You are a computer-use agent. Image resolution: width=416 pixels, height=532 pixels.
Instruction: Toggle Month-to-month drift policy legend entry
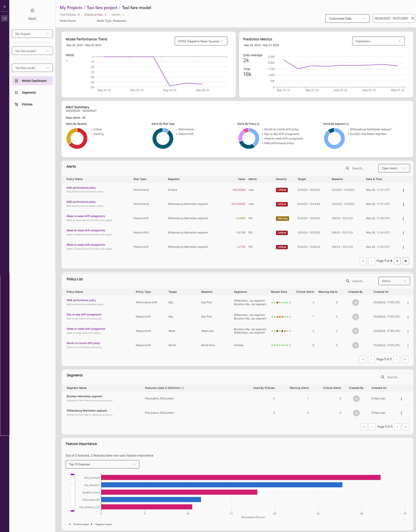coord(281,129)
